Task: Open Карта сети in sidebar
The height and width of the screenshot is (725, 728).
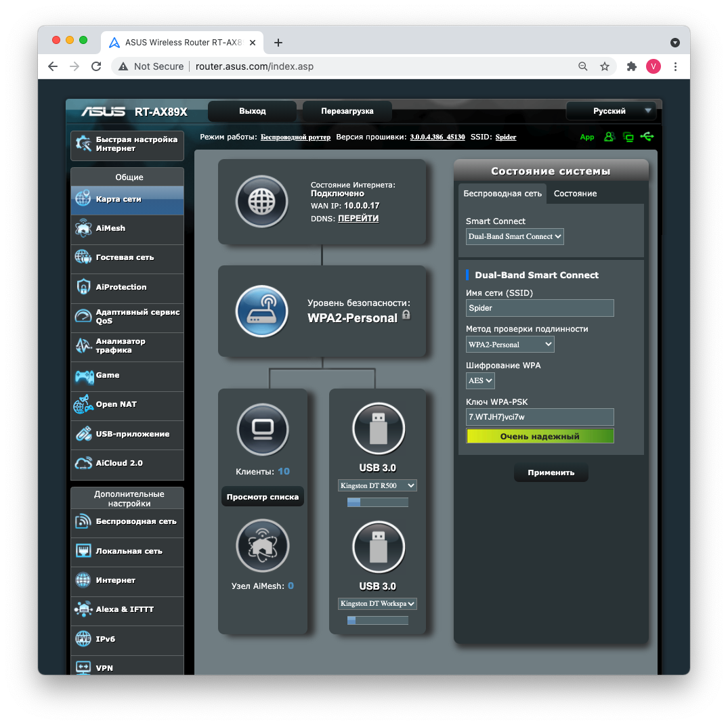Action: click(x=127, y=200)
